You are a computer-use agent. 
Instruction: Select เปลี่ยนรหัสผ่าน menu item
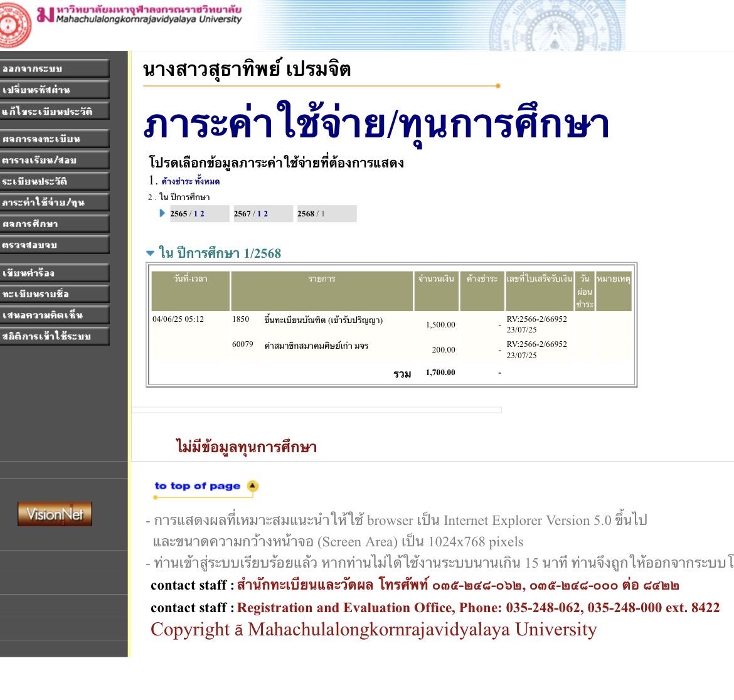click(x=55, y=90)
